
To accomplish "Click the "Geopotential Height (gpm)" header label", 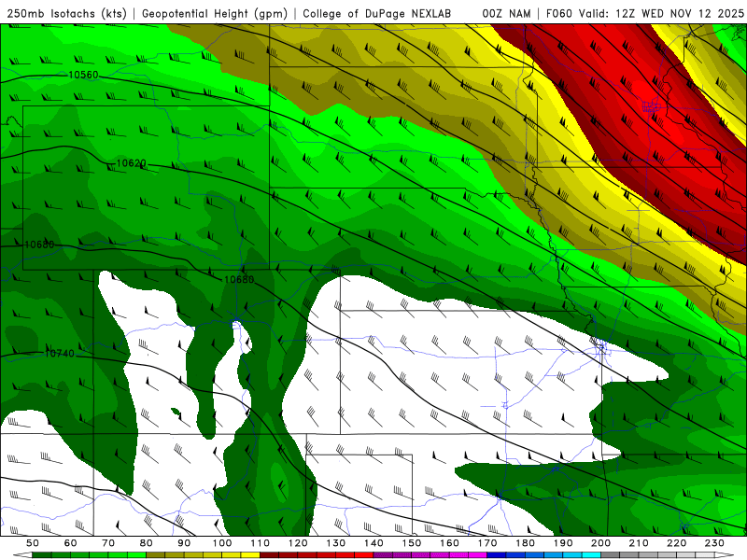I will click(215, 14).
